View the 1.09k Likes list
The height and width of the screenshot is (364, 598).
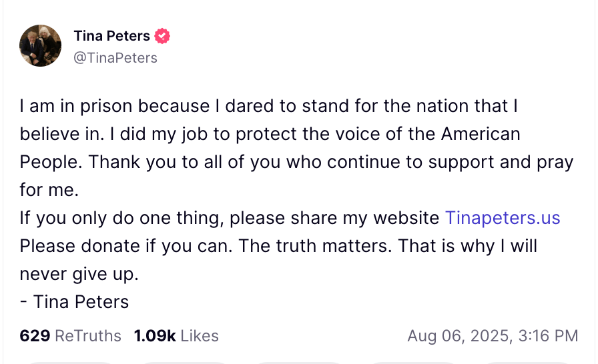click(176, 336)
